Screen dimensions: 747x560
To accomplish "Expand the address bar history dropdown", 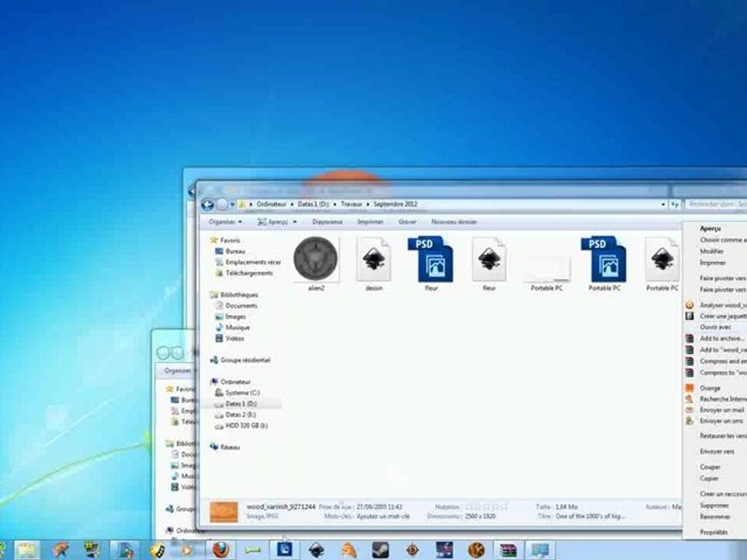I will point(663,205).
